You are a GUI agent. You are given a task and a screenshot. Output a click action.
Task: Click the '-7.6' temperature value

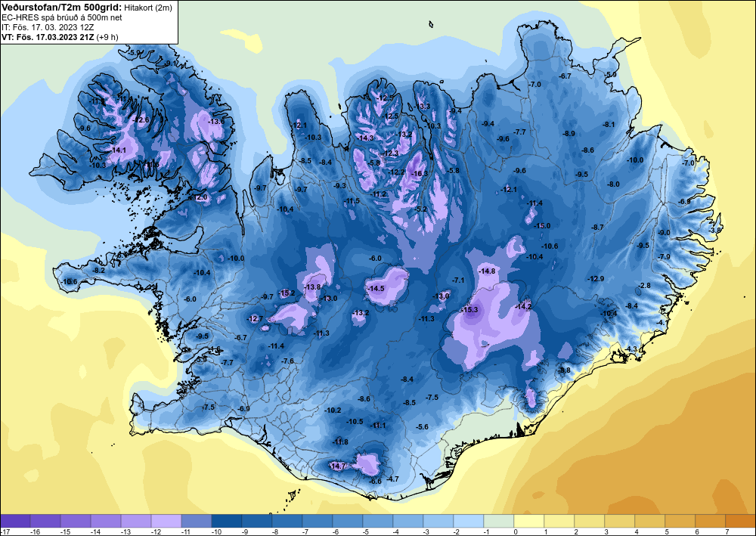coord(288,361)
